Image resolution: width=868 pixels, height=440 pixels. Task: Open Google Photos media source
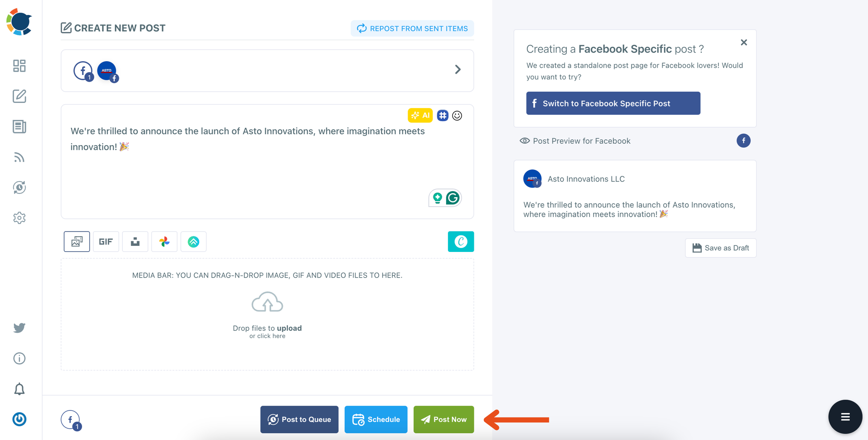(164, 242)
